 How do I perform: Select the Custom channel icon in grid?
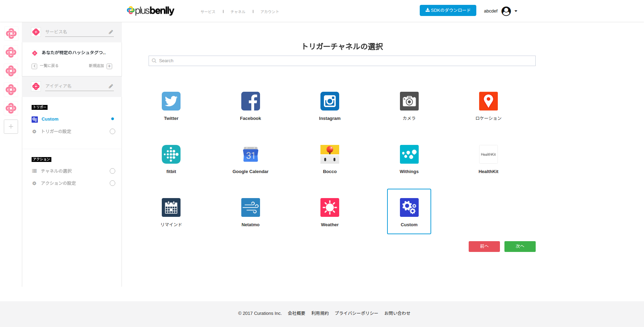(409, 207)
